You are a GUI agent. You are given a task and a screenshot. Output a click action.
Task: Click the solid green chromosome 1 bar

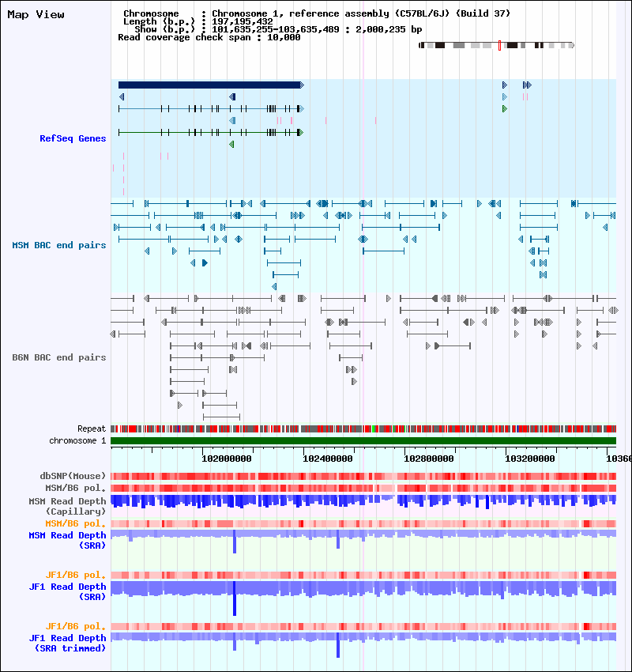tap(363, 440)
